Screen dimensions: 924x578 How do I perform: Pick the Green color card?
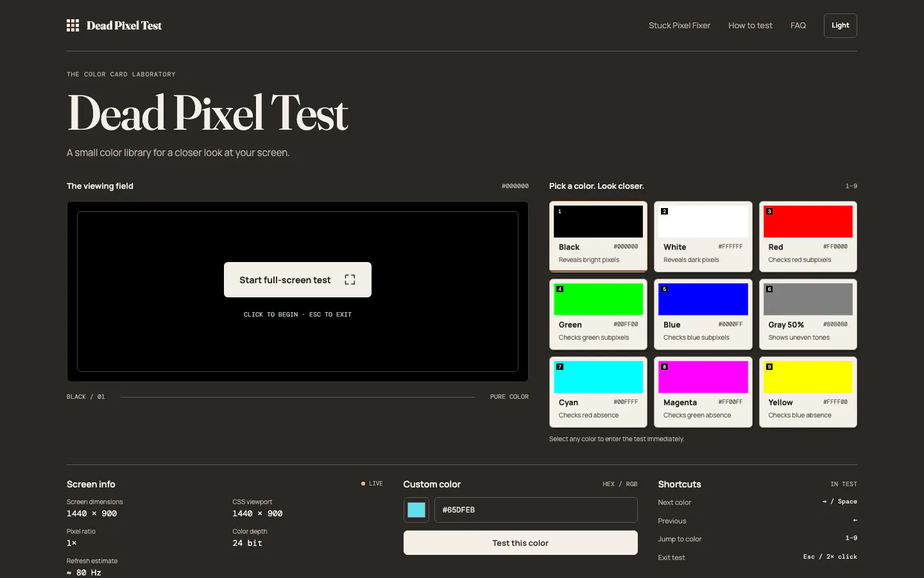click(x=598, y=314)
